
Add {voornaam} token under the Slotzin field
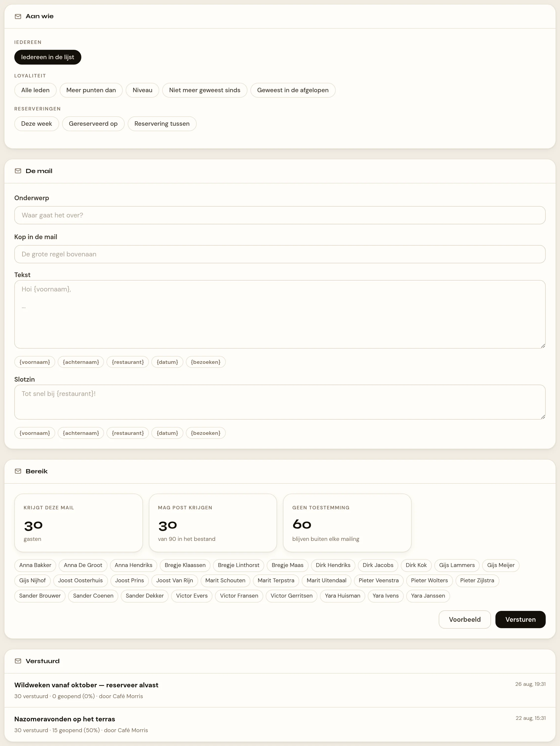(35, 433)
